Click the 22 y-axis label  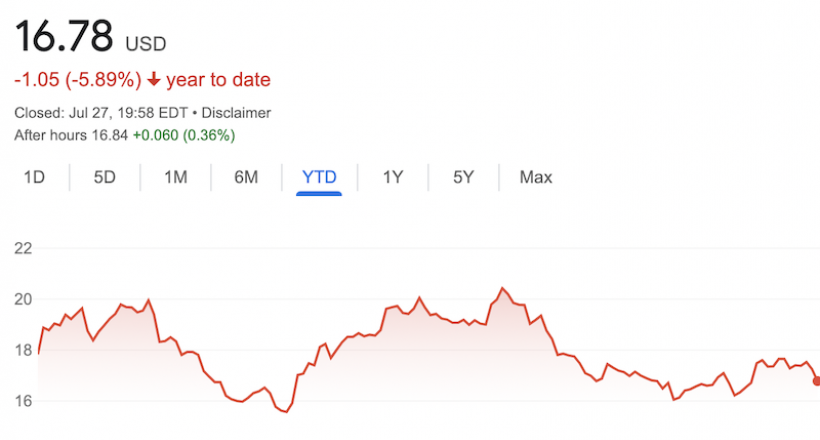coord(23,248)
